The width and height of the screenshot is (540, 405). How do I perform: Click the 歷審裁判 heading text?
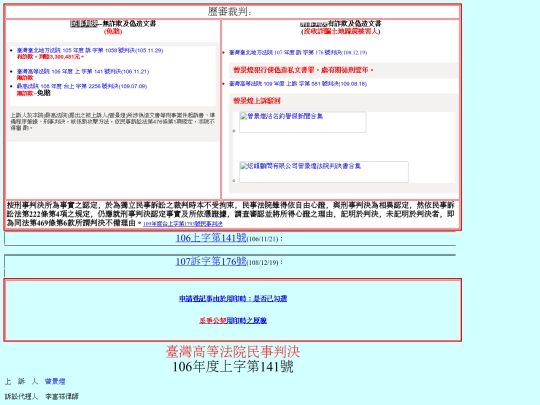[x=229, y=12]
